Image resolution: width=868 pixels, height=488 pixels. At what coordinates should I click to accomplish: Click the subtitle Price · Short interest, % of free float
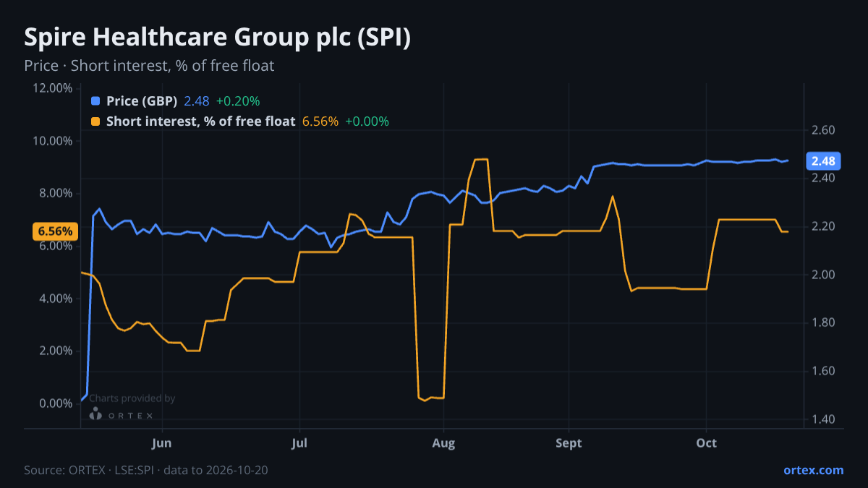coord(149,66)
